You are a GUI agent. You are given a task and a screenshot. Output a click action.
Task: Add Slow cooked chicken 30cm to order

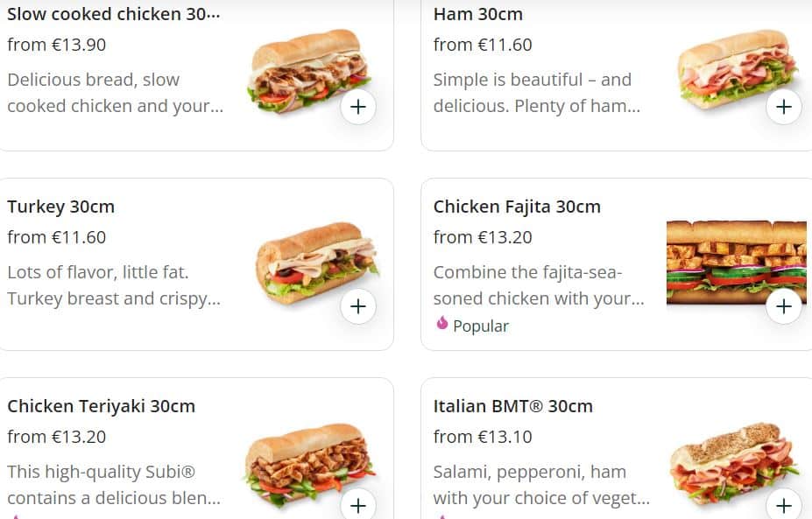click(x=357, y=108)
